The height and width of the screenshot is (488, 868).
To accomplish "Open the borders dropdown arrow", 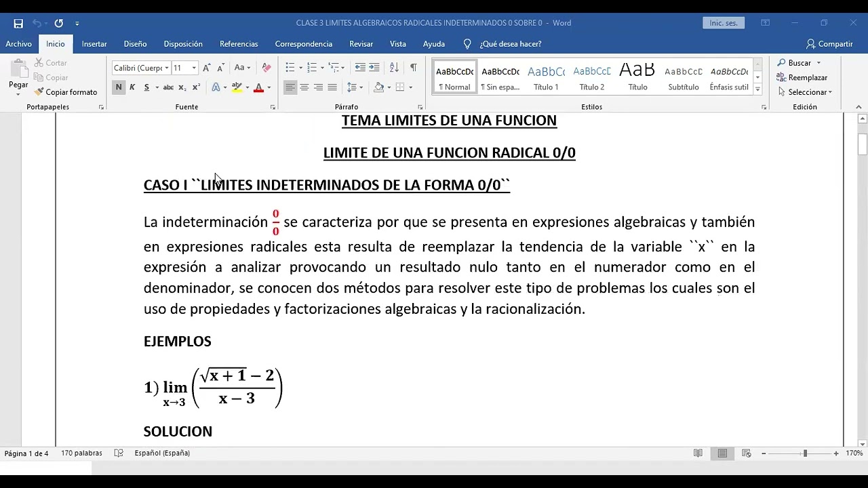I will pyautogui.click(x=410, y=87).
